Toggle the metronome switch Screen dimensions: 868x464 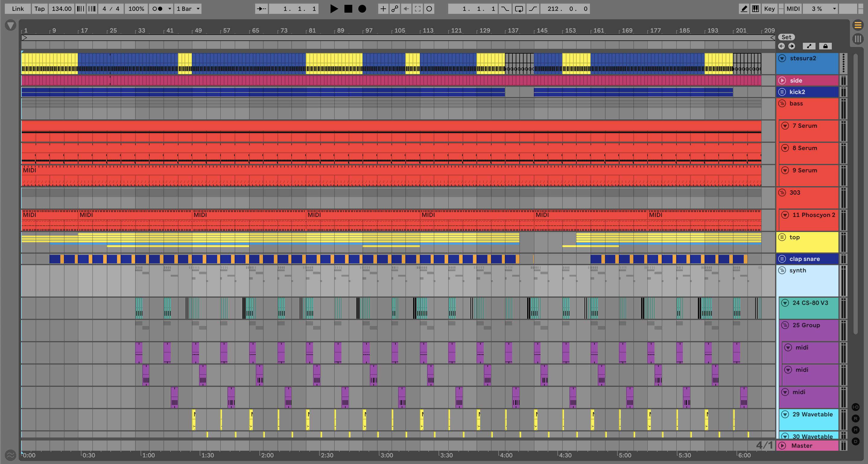tap(157, 9)
